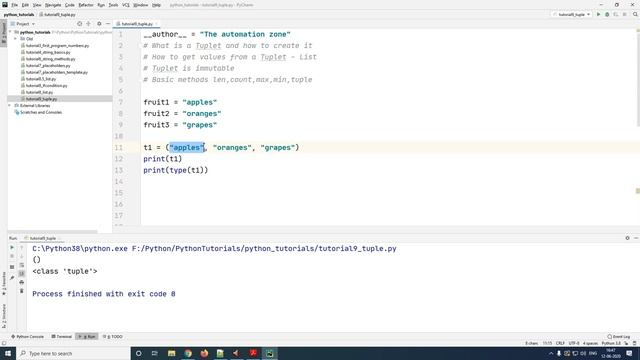Open the Python Console tool window
The height and width of the screenshot is (360, 640).
tap(27, 336)
